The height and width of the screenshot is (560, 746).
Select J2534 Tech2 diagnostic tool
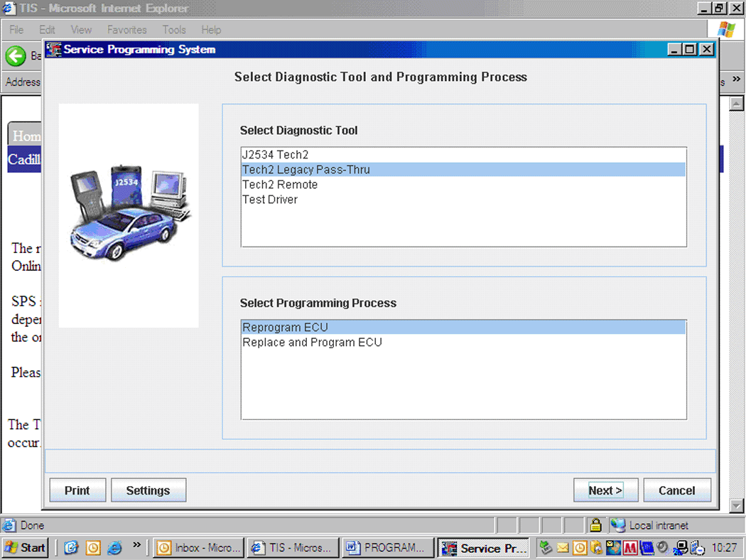click(x=276, y=155)
